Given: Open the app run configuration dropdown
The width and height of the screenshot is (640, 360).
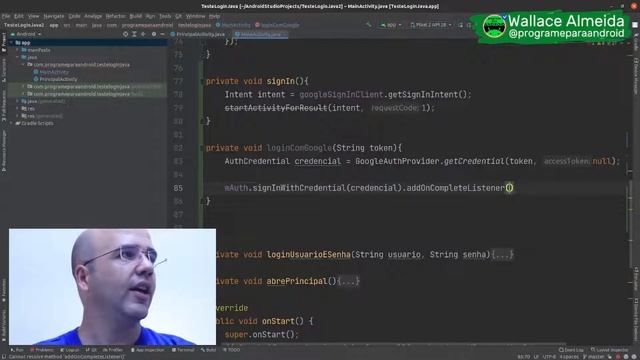Looking at the screenshot, I should coord(391,25).
